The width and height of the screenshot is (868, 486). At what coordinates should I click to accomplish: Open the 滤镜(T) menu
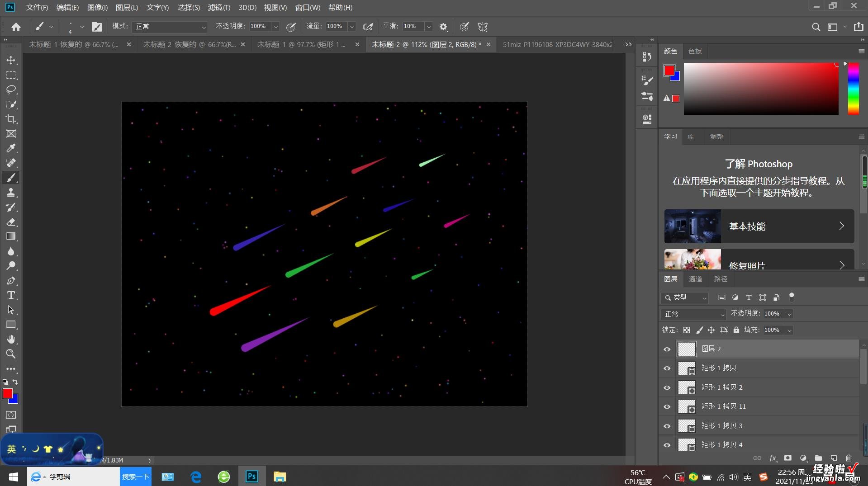coord(219,7)
